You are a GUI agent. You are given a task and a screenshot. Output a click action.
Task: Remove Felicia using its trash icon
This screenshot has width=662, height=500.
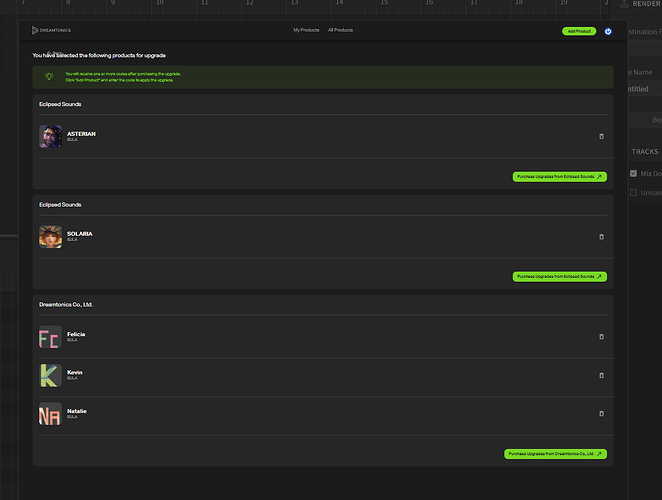click(602, 337)
